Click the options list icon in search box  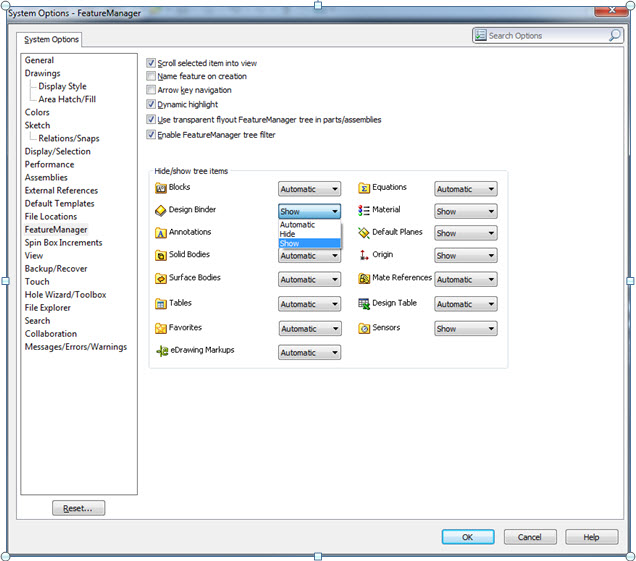[480, 35]
